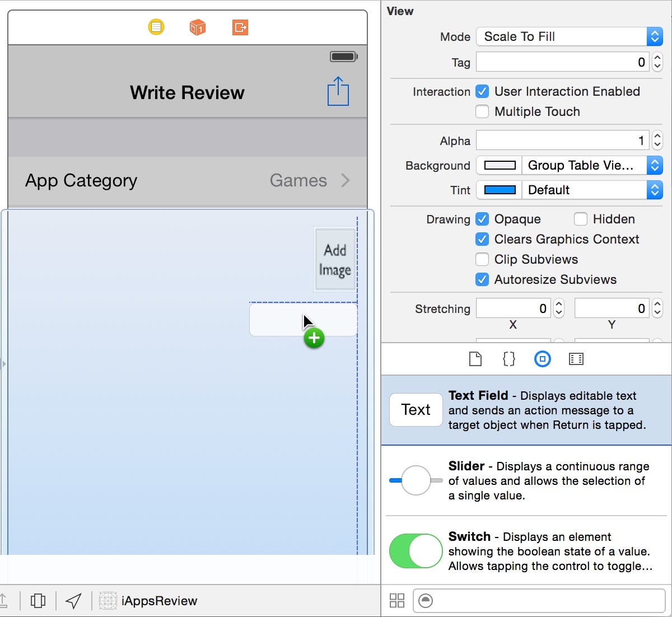Click the Games detail label
The width and height of the screenshot is (672, 617).
click(x=298, y=180)
